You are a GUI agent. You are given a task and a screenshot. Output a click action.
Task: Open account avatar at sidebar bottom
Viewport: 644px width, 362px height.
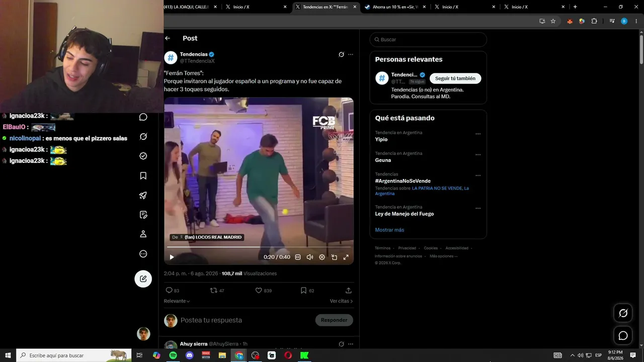point(143,334)
